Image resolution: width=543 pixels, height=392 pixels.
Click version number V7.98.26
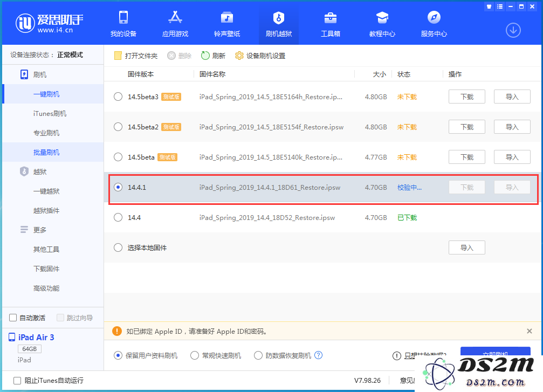(x=367, y=381)
